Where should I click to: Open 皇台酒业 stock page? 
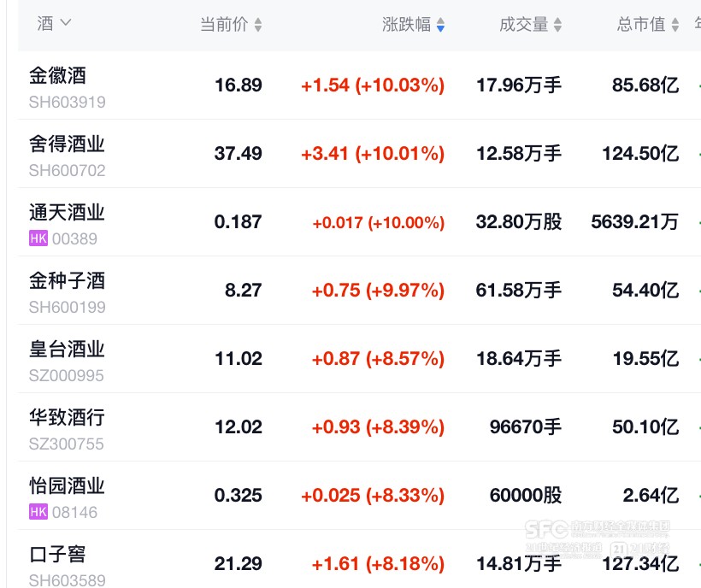(67, 349)
